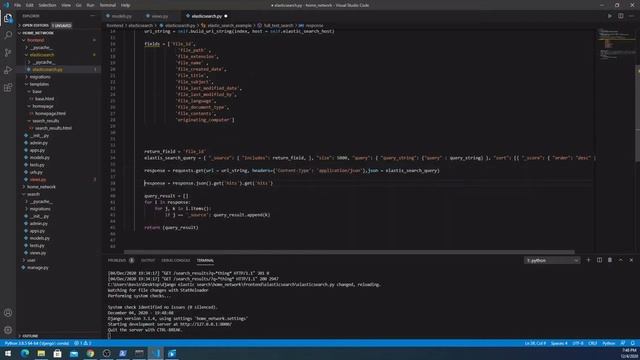Open the Terminal menu
This screenshot has width=640, height=360.
pyautogui.click(x=107, y=5)
